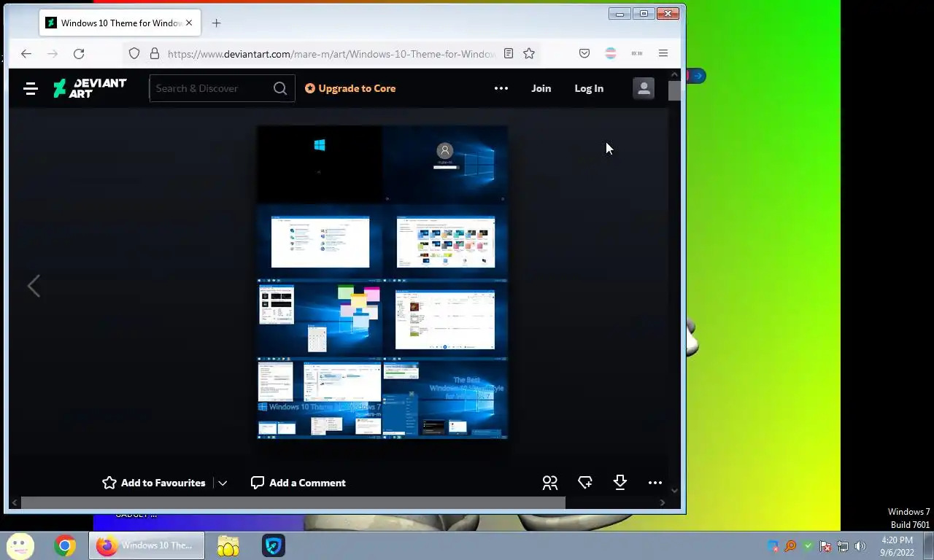Click the Upgrade to Core link
This screenshot has width=934, height=560.
tap(350, 88)
